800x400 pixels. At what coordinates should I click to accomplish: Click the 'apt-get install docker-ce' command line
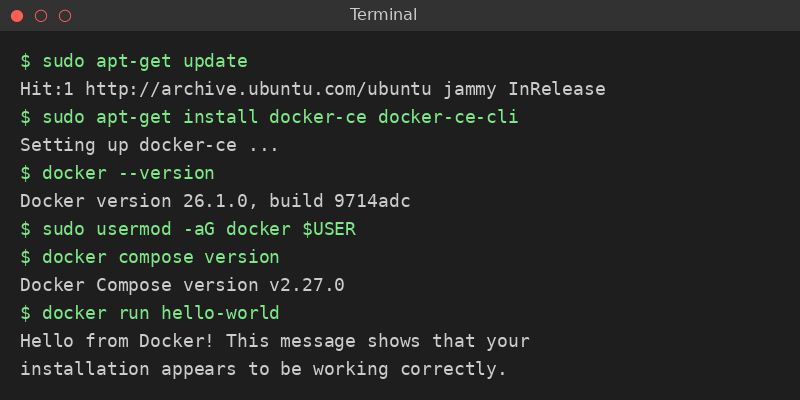pos(269,117)
